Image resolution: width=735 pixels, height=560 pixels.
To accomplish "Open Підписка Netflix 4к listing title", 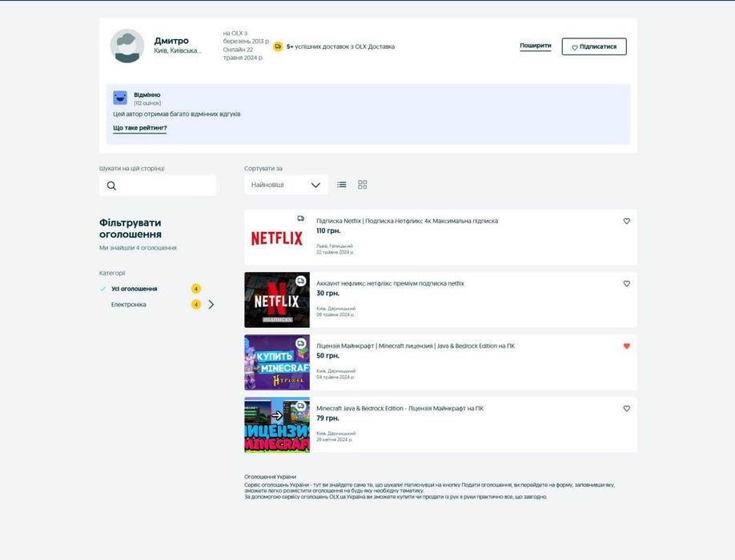I will (x=407, y=221).
